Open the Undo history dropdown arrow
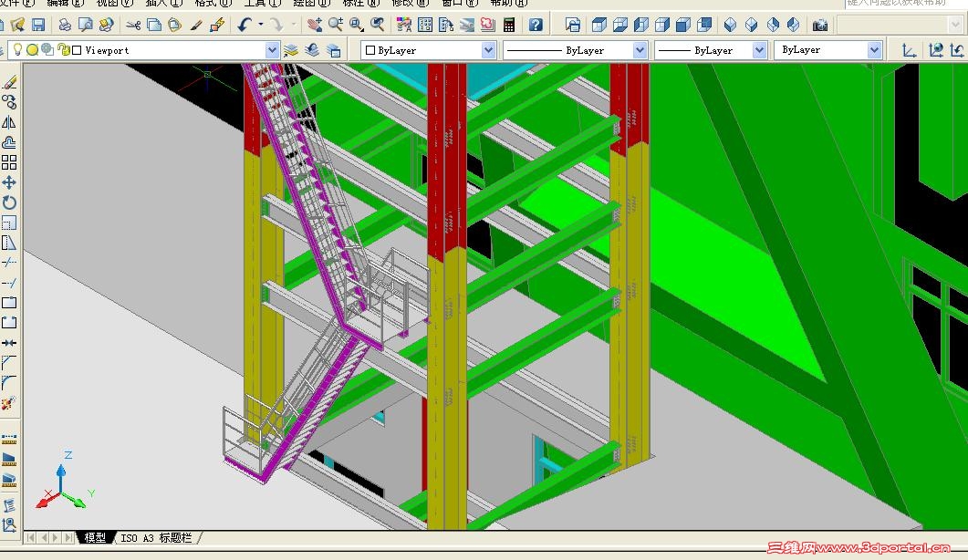The width and height of the screenshot is (968, 560). pyautogui.click(x=261, y=25)
